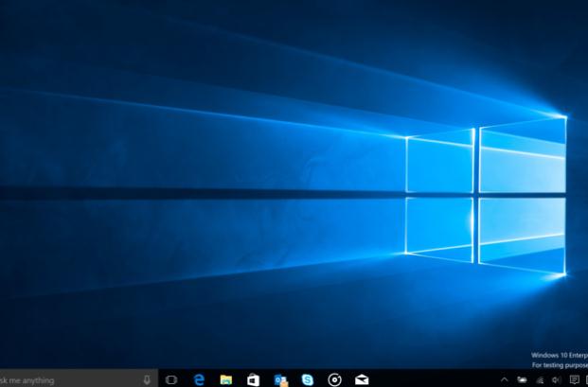Open the volume control tray icon

point(557,379)
